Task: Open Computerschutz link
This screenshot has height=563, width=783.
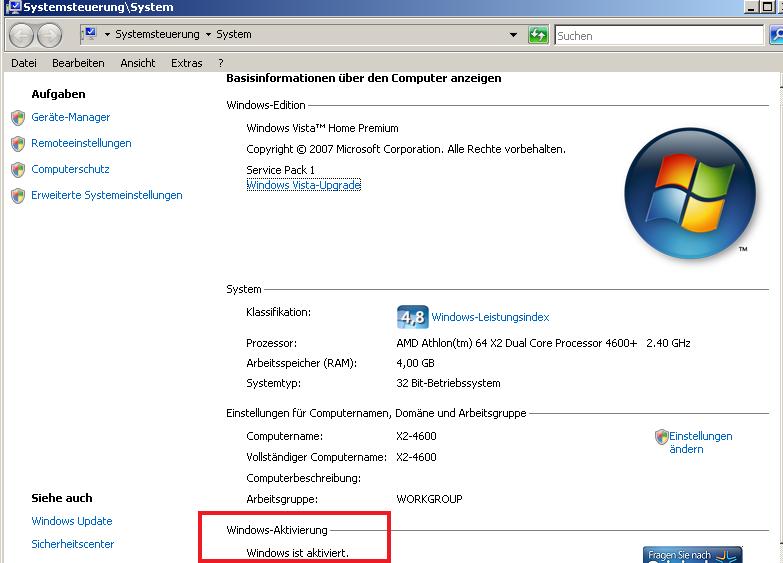Action: [x=70, y=169]
